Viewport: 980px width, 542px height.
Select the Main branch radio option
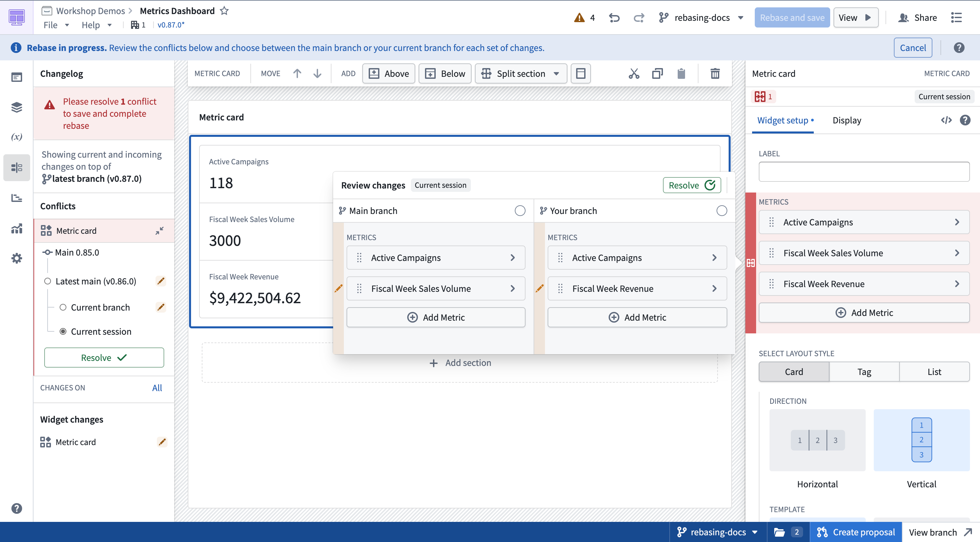click(x=520, y=211)
